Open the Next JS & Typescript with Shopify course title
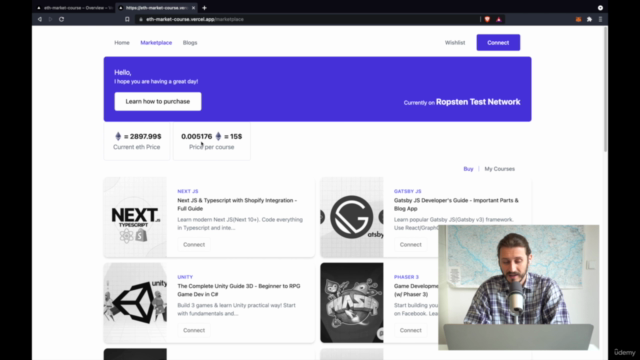The width and height of the screenshot is (640, 360). coord(237,204)
